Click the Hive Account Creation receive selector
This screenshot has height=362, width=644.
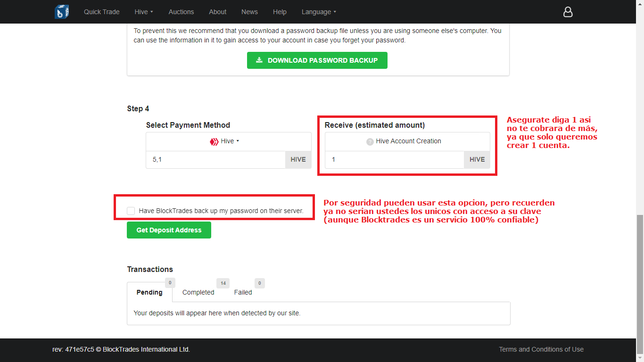(407, 141)
